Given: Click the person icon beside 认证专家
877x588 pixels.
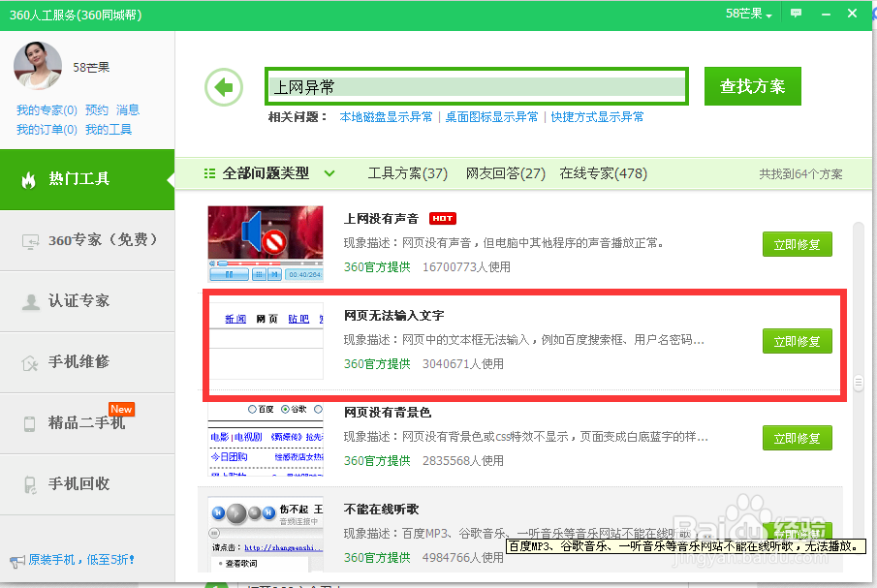Looking at the screenshot, I should point(30,301).
